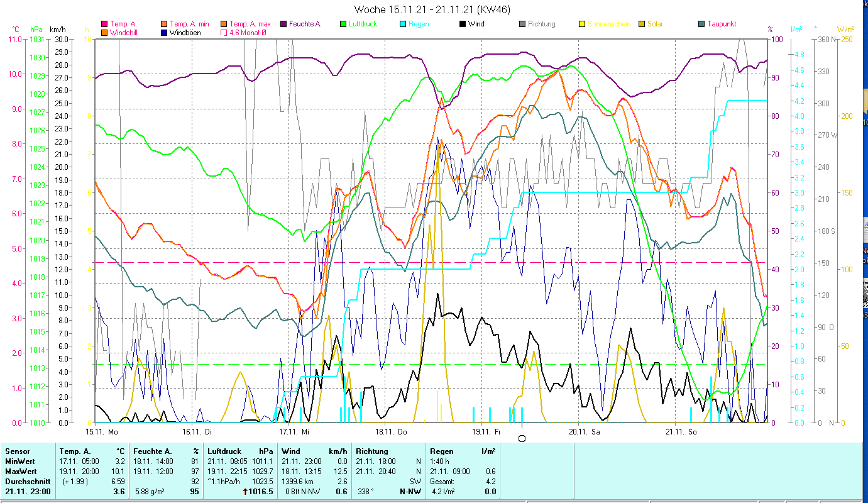Click the humidity minimum time 18.11. 14:00
This screenshot has width=868, height=503.
click(154, 462)
